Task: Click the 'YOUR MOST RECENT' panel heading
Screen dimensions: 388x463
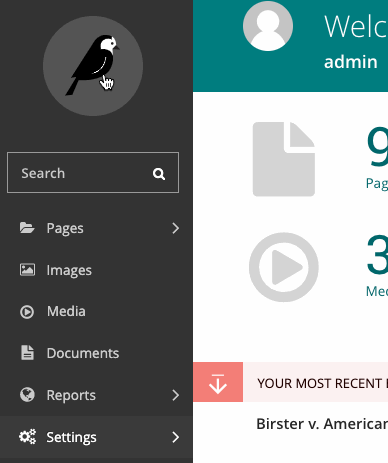Action: pyautogui.click(x=322, y=383)
